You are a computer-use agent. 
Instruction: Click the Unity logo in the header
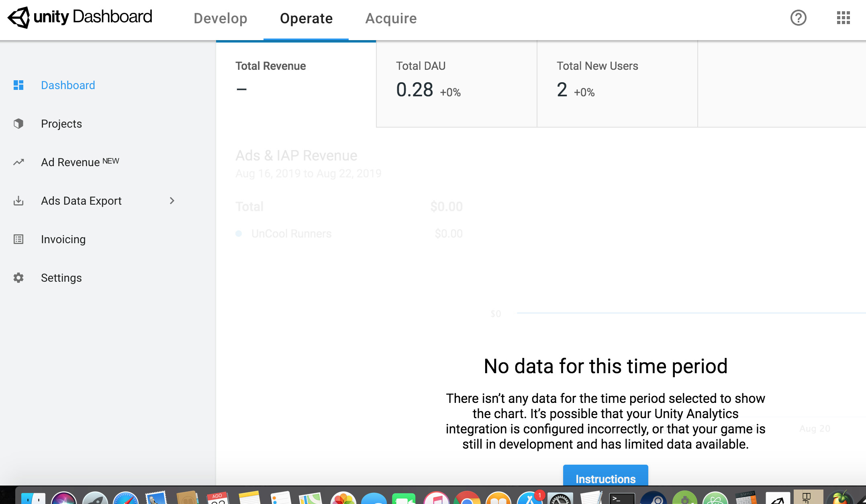(x=19, y=18)
